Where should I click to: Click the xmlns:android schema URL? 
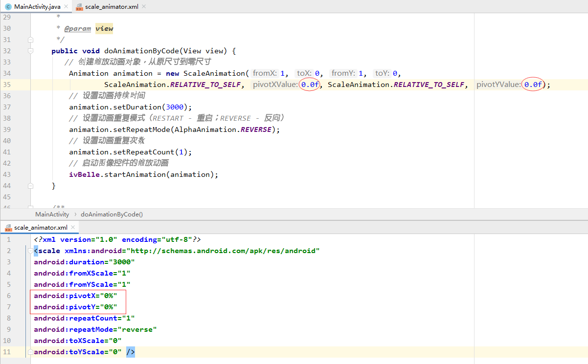point(223,251)
